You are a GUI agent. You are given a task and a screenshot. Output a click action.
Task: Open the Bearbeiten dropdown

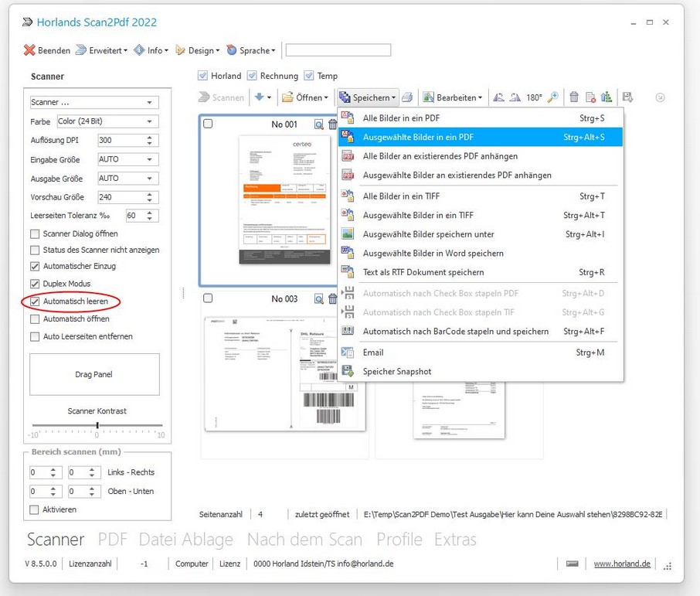(452, 97)
